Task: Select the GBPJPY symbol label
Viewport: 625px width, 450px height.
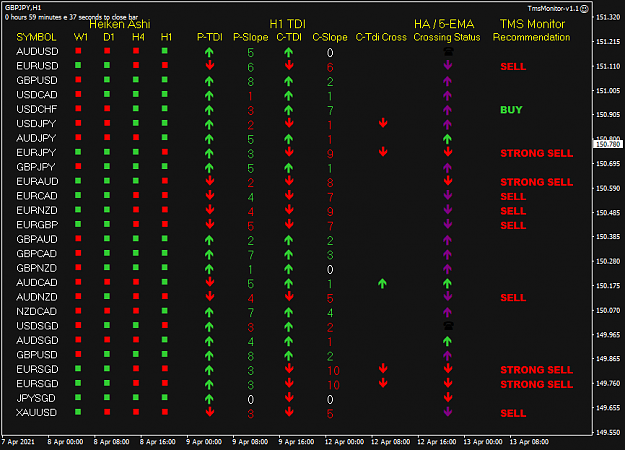Action: pyautogui.click(x=35, y=167)
